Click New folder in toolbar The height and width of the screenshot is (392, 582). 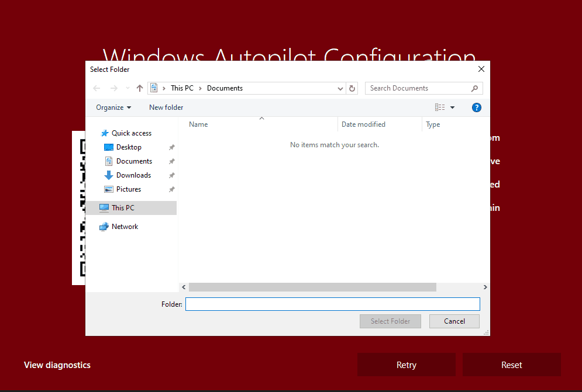point(166,107)
